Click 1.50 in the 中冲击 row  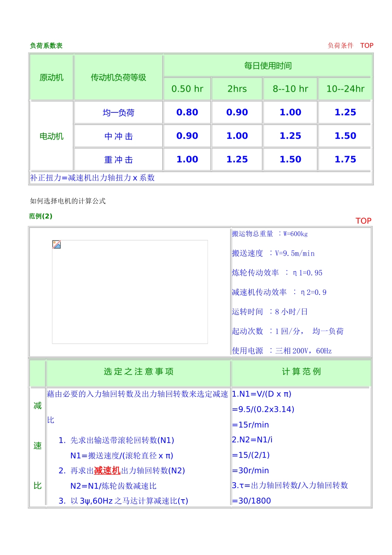tap(345, 136)
